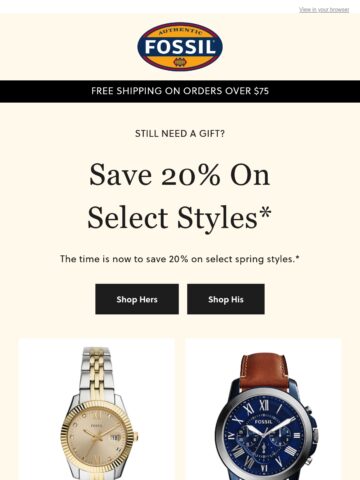Click the silver and gold link bracelet
The image size is (360, 480).
point(96,372)
